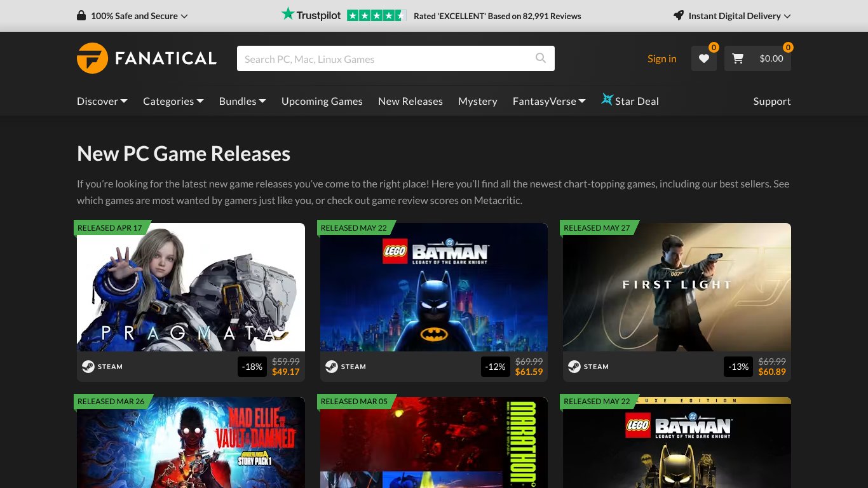868x488 pixels.
Task: Click the rocket Instant Digital Delivery icon
Action: coord(679,16)
